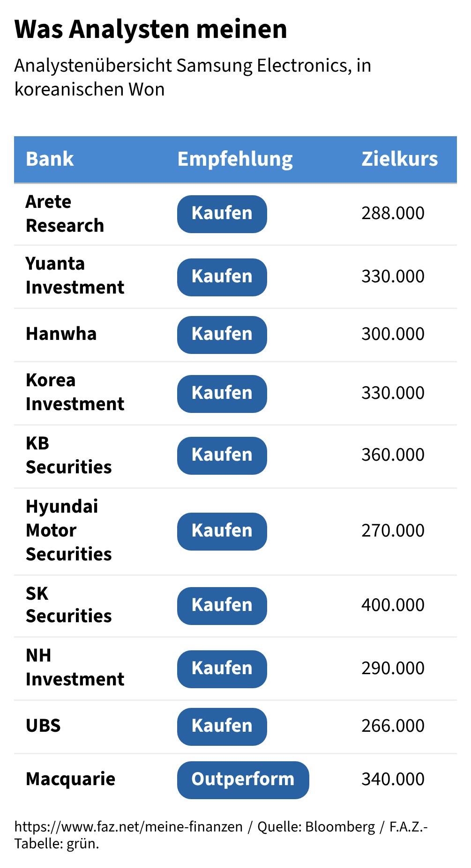Screen dimensions: 471x868
Task: Click Korea Investment's Kaufen badge
Action: 222,394
